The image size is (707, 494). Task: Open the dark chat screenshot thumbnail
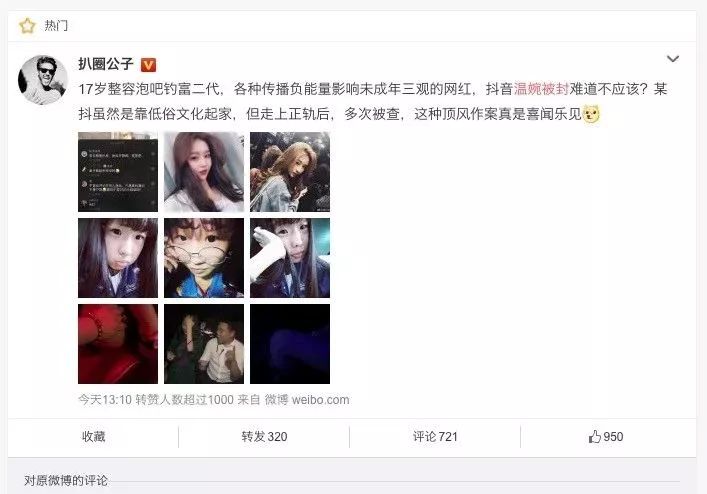click(118, 172)
